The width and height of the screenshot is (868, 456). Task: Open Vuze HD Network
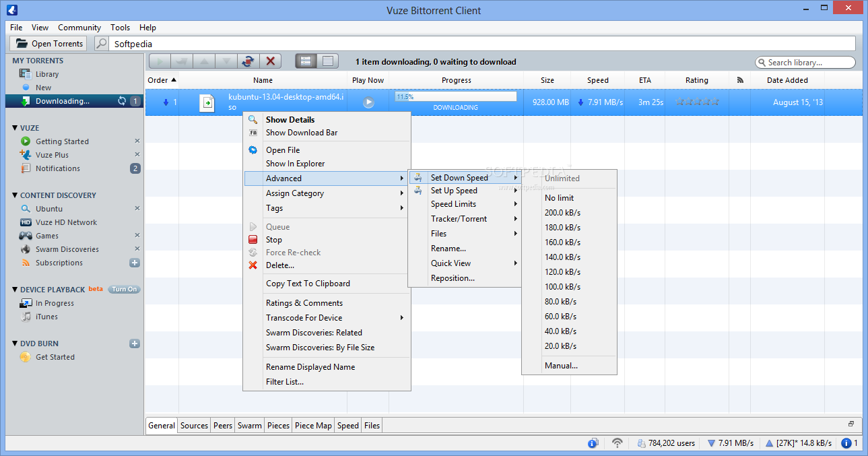tap(66, 222)
